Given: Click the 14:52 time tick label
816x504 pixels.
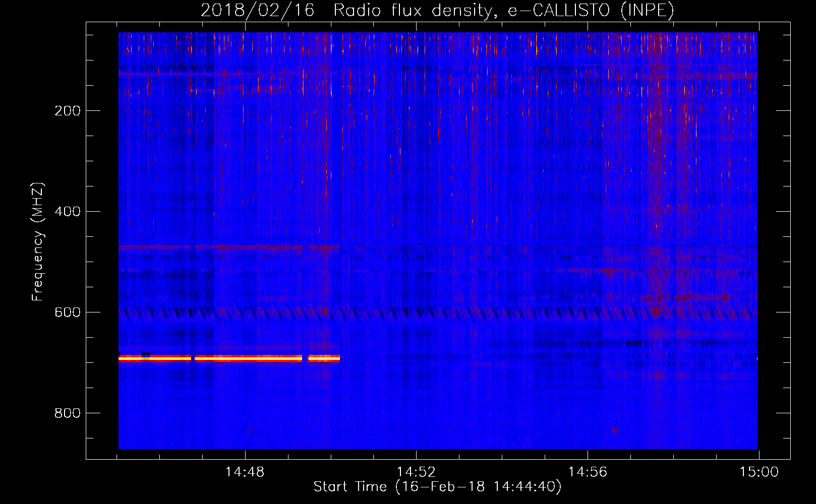Looking at the screenshot, I should tap(416, 472).
